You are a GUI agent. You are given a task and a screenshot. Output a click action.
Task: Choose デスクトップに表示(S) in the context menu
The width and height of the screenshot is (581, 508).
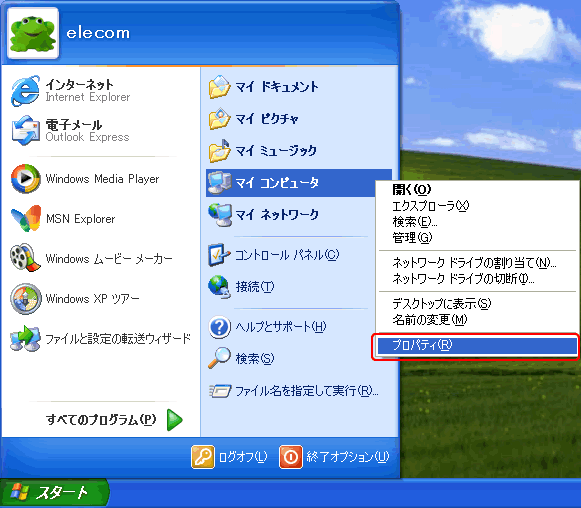442,304
